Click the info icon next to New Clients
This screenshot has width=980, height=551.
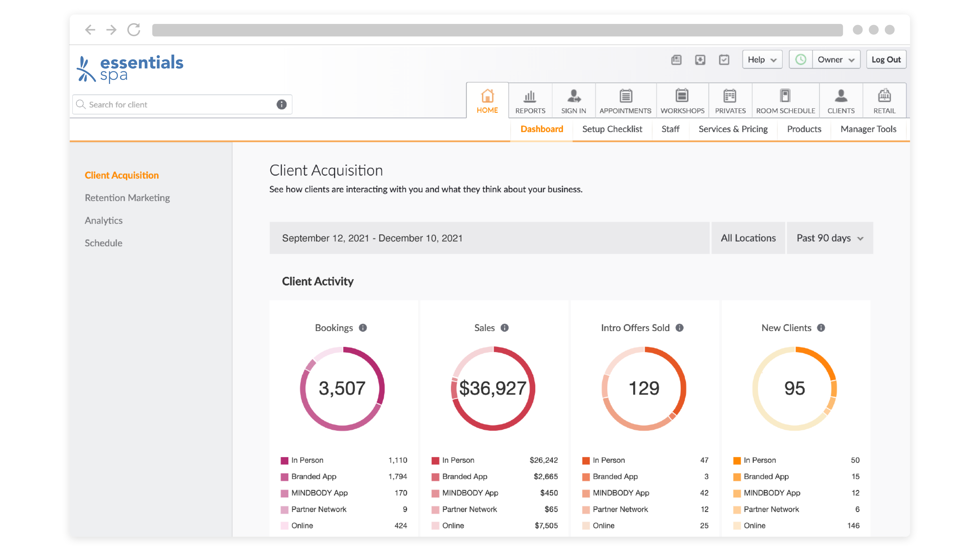pyautogui.click(x=821, y=328)
